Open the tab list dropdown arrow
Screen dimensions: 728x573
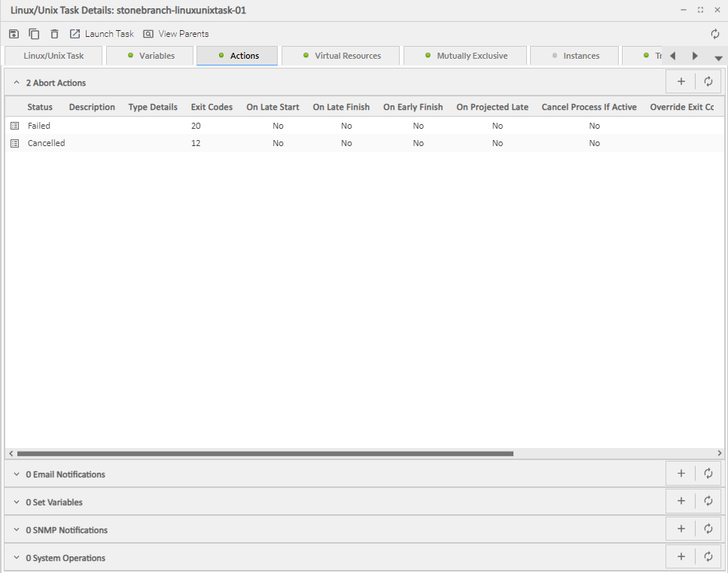718,58
